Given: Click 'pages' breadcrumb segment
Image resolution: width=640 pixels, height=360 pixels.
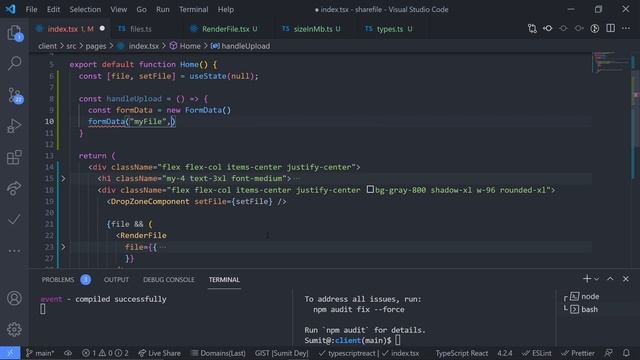Looking at the screenshot, I should (96, 46).
